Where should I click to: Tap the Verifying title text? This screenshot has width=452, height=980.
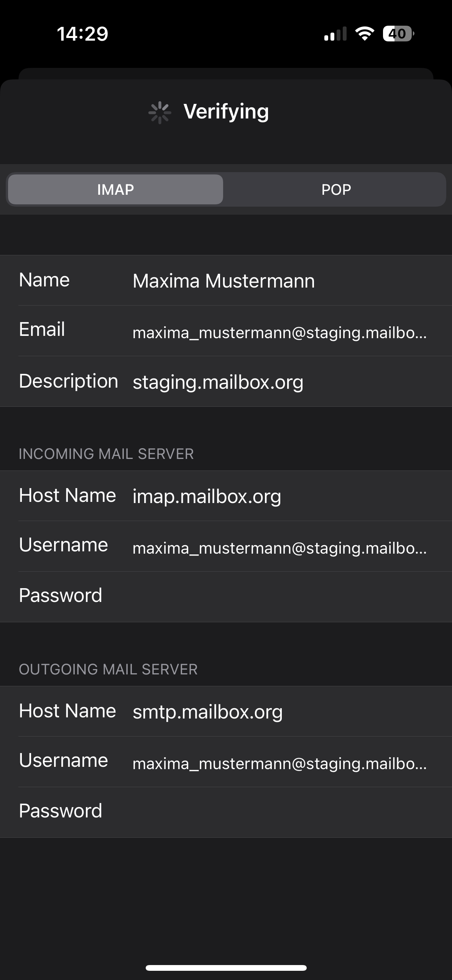(226, 112)
